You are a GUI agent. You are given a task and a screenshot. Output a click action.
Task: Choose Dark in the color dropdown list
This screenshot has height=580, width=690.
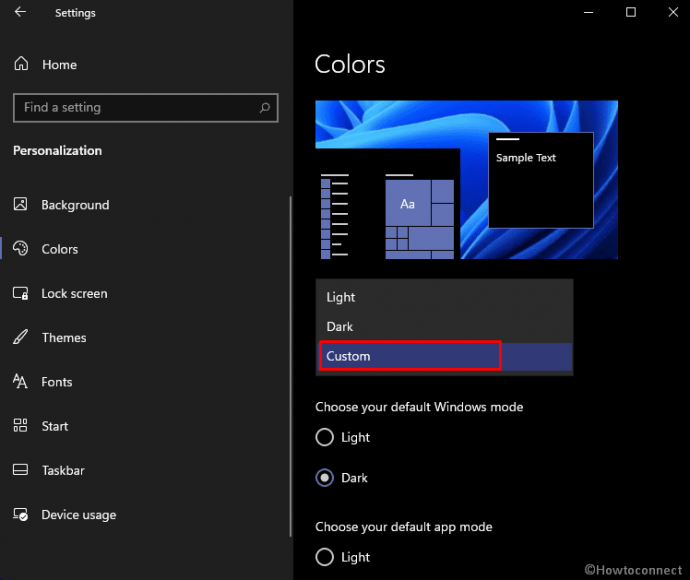pos(444,327)
